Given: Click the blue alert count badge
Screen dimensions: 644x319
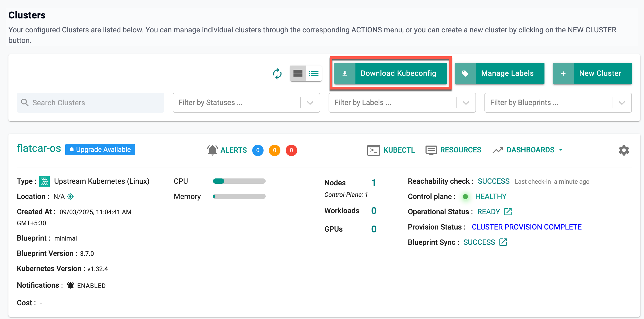Looking at the screenshot, I should pyautogui.click(x=258, y=150).
